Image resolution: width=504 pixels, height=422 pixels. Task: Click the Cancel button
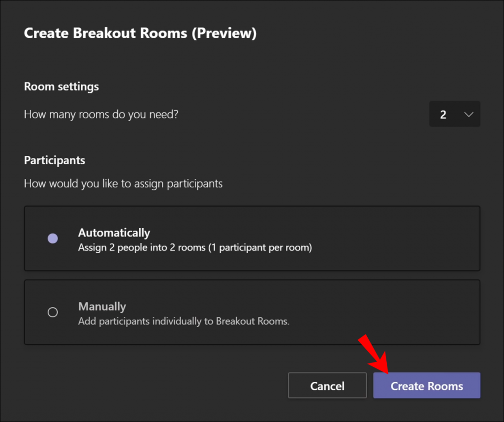point(327,386)
